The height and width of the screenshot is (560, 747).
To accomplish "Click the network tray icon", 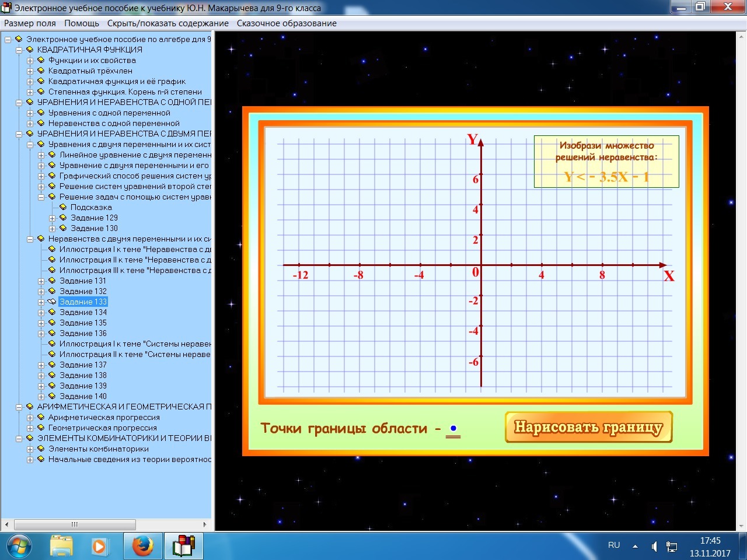I will 672,547.
